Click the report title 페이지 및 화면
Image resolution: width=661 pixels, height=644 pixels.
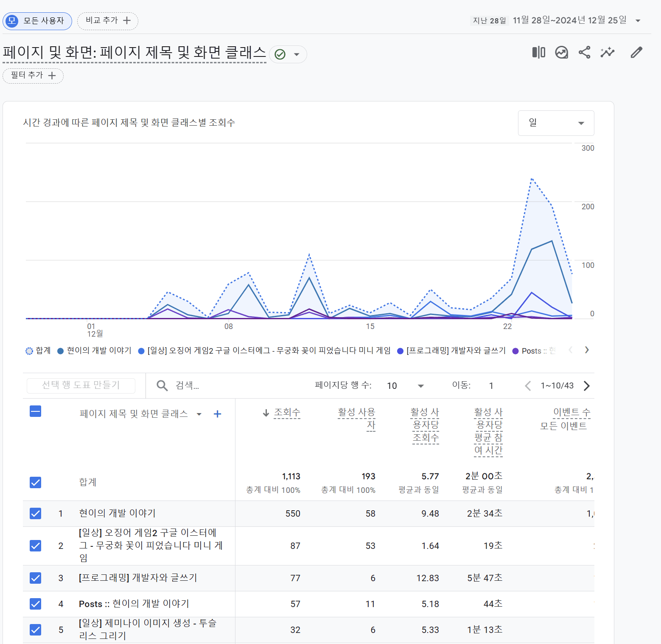click(134, 53)
